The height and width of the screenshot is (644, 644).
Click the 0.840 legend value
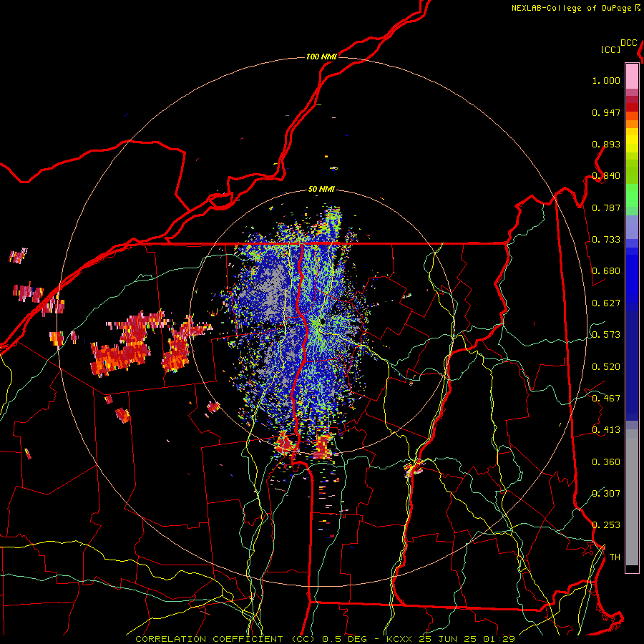pyautogui.click(x=606, y=176)
